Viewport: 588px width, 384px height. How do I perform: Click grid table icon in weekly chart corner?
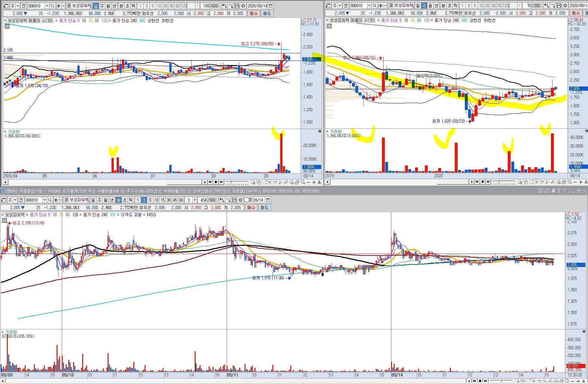(329, 26)
